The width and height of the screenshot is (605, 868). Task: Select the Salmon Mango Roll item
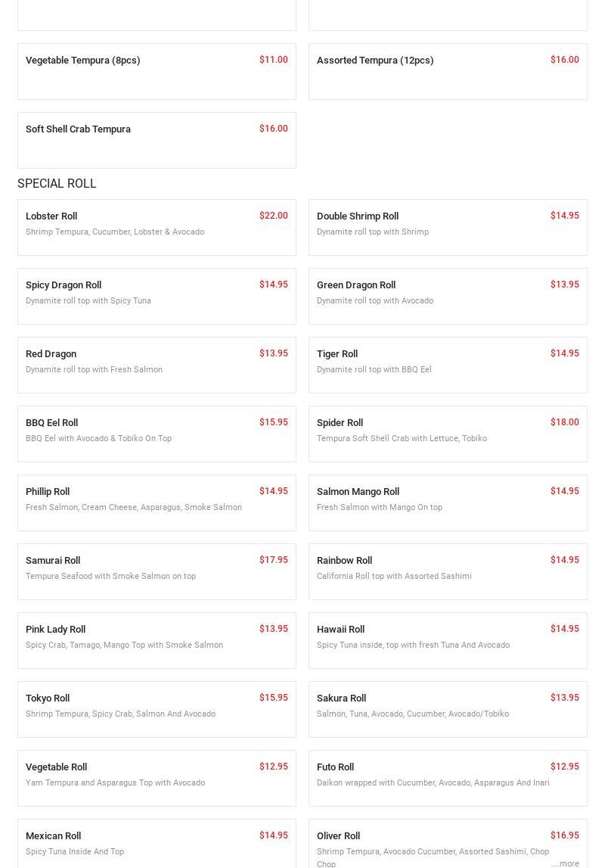(448, 502)
